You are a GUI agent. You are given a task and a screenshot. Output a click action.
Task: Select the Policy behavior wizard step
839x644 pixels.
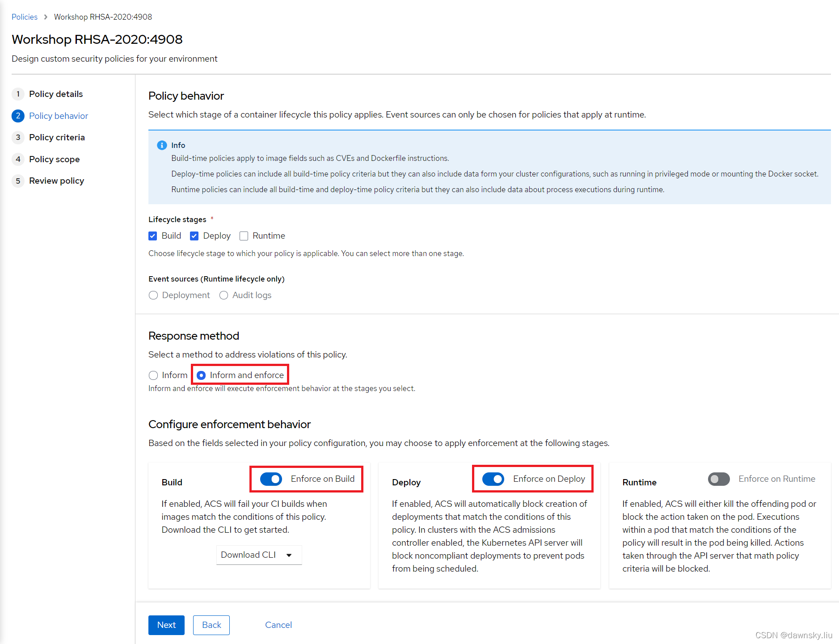59,116
